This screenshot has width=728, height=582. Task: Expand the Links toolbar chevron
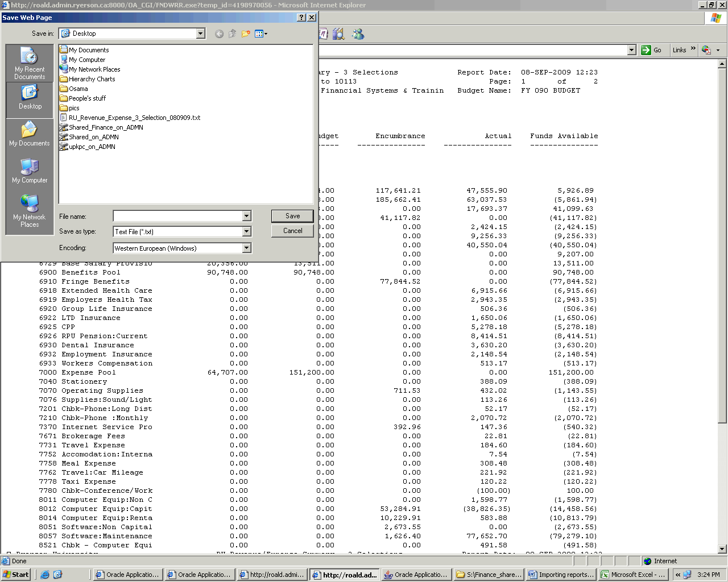coord(693,49)
